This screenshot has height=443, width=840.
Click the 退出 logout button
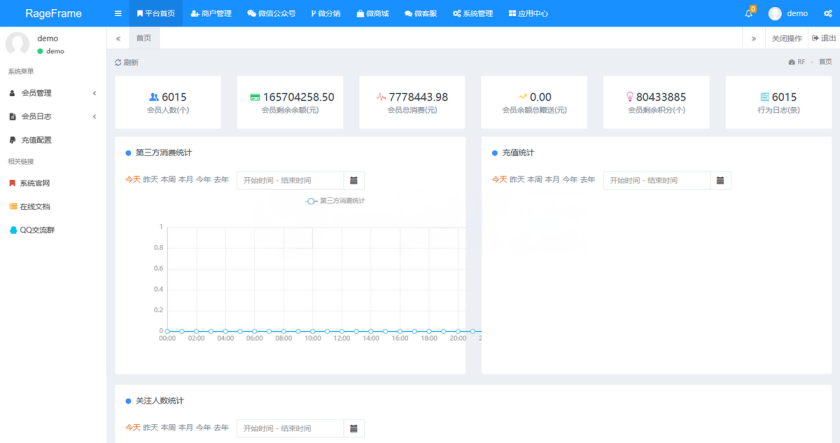pos(824,38)
